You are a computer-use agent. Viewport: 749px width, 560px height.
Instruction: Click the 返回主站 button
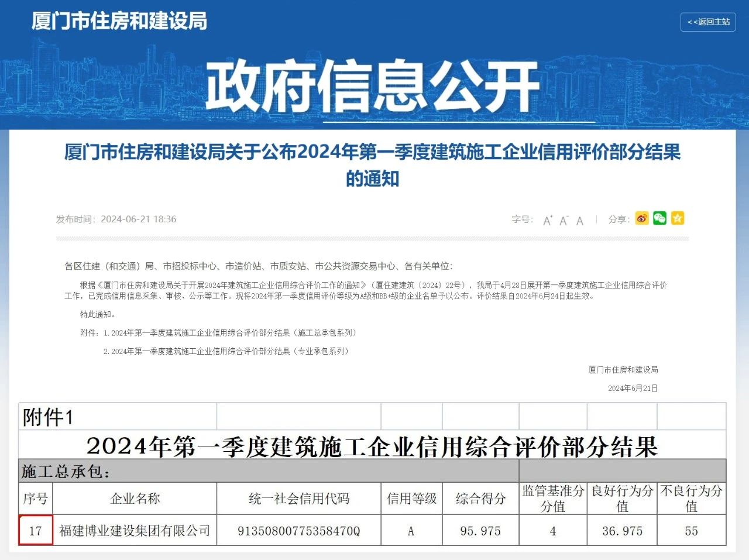[x=707, y=21]
